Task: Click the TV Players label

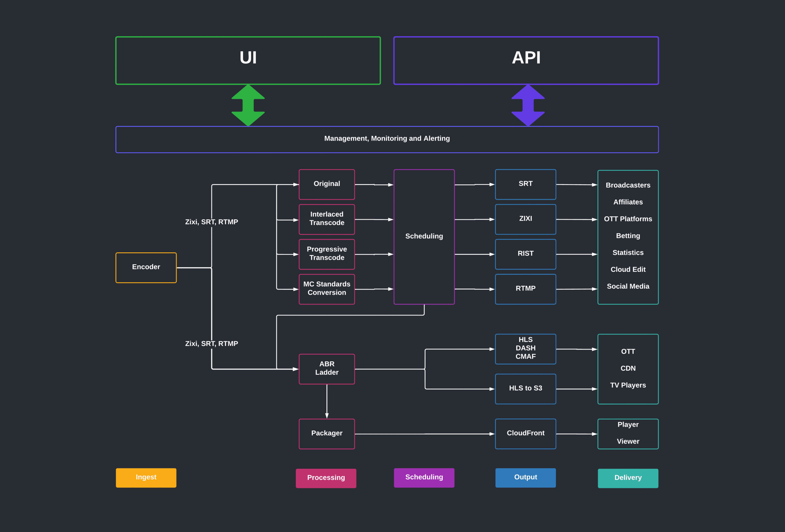Action: click(628, 385)
